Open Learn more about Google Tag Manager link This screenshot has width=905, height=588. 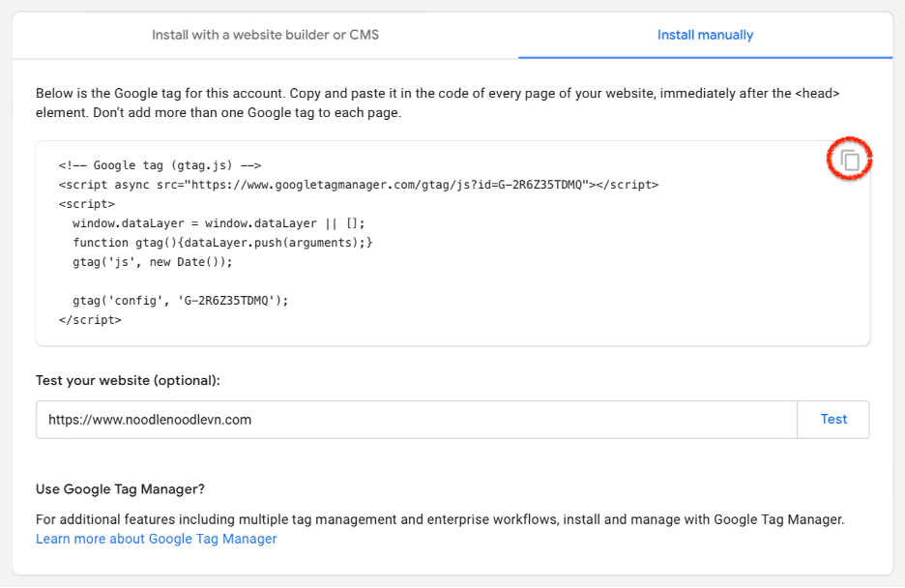tap(157, 539)
